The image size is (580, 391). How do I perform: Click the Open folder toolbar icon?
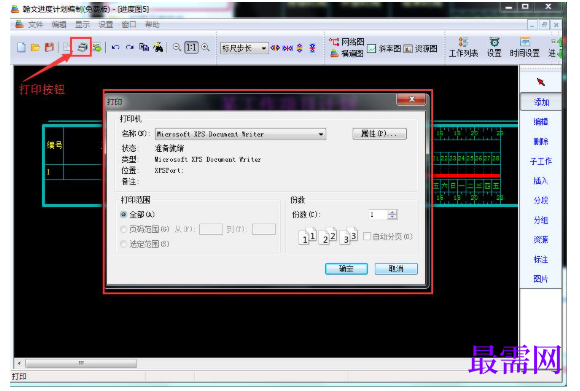(36, 47)
